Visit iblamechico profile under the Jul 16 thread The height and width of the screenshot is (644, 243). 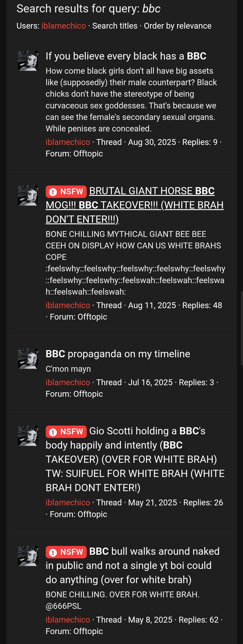click(68, 382)
